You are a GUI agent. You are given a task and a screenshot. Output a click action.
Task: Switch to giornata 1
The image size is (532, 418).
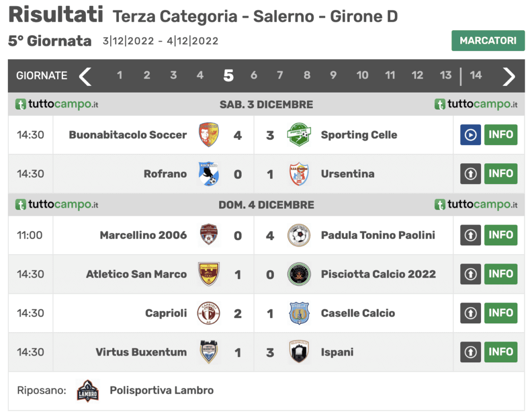coord(119,75)
